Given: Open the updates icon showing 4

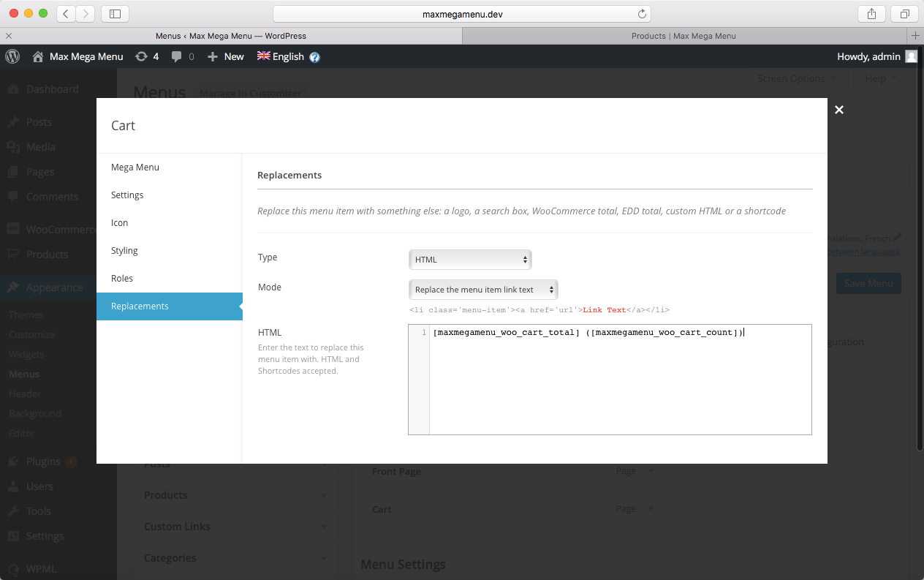Looking at the screenshot, I should pos(147,56).
